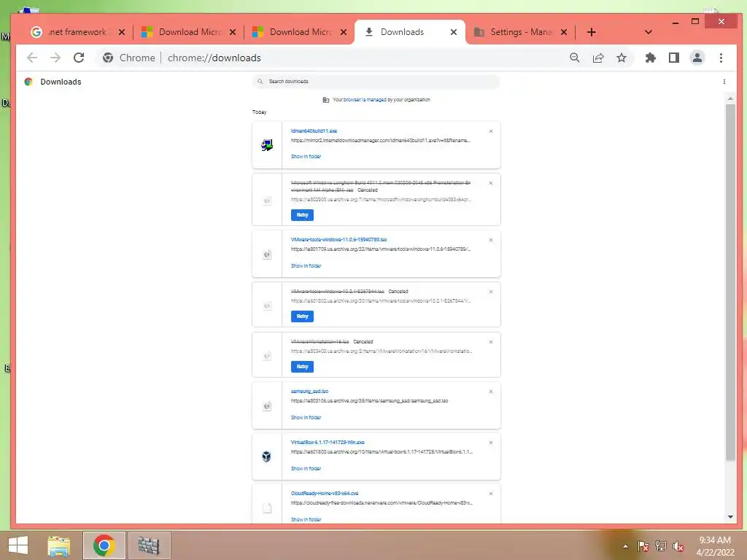Click the browser Forward arrow
747x560 pixels.
(55, 58)
